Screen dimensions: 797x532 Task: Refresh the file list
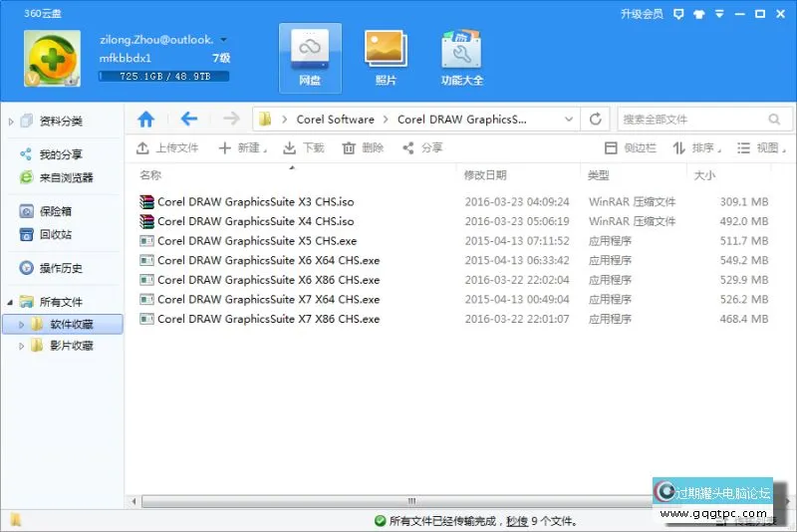[x=595, y=120]
